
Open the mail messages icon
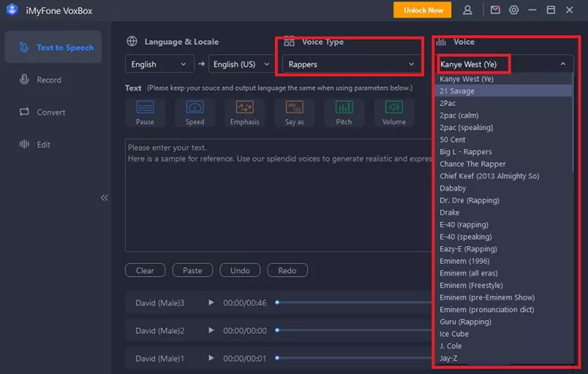(x=495, y=10)
